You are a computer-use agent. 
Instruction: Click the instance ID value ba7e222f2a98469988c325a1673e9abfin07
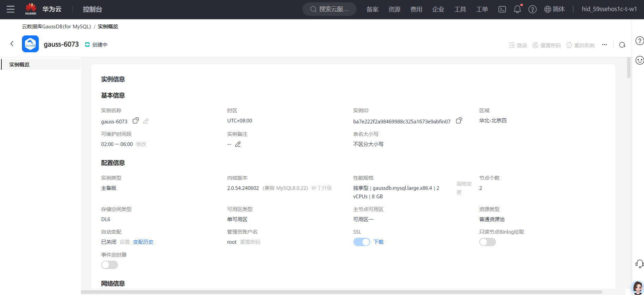(x=402, y=121)
